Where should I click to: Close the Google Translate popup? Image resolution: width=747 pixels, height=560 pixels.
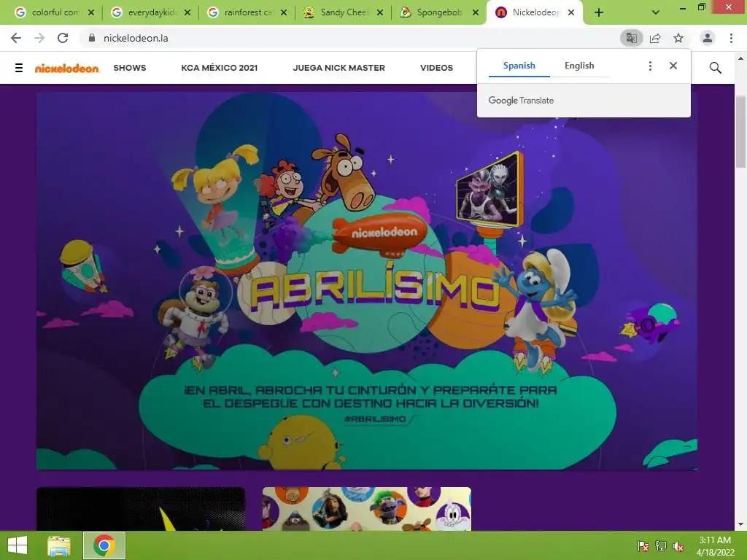[673, 66]
